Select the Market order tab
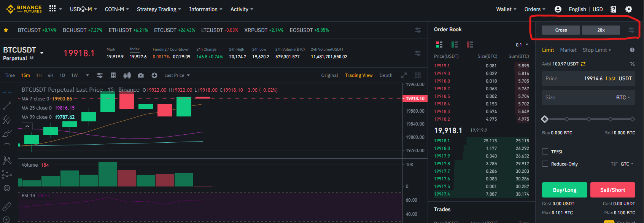 [x=568, y=50]
